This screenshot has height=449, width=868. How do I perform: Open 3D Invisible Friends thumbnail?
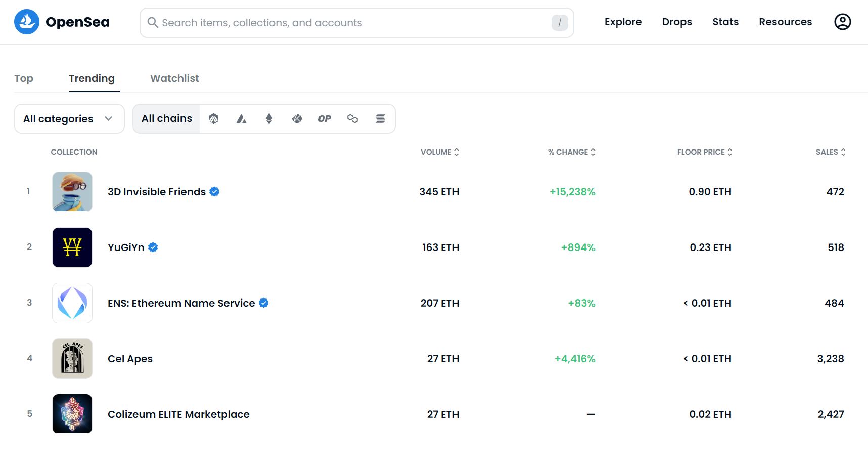click(x=72, y=191)
